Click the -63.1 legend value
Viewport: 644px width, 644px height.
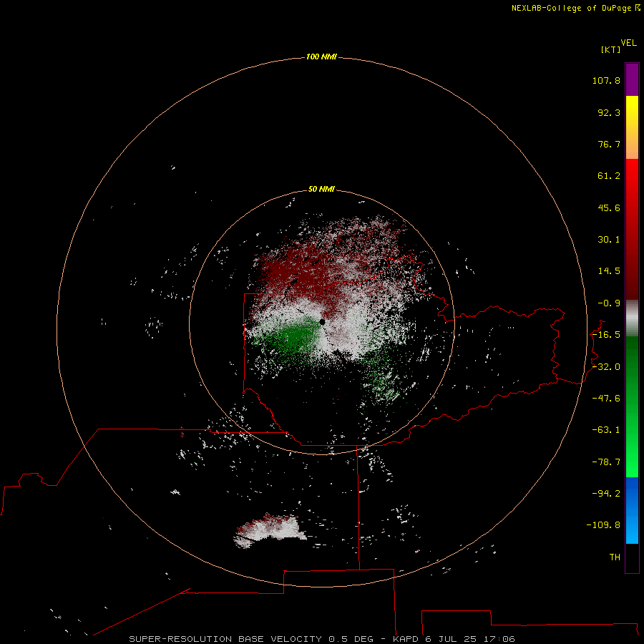click(606, 430)
